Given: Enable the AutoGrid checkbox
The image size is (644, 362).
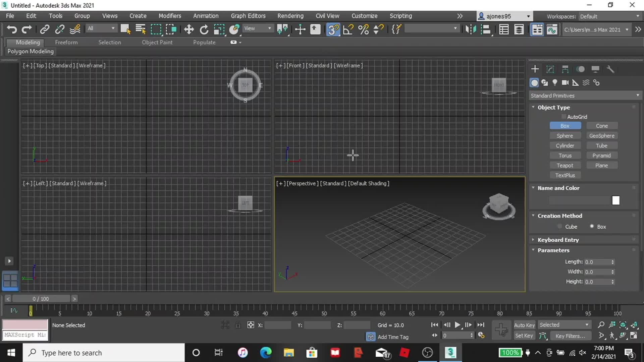Looking at the screenshot, I should [x=564, y=117].
